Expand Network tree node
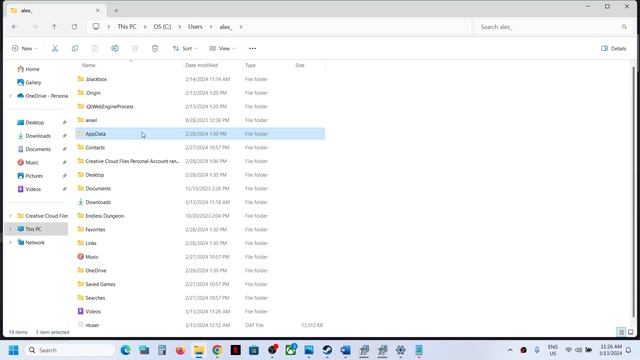Viewport: 640px width, 360px height. pos(11,242)
